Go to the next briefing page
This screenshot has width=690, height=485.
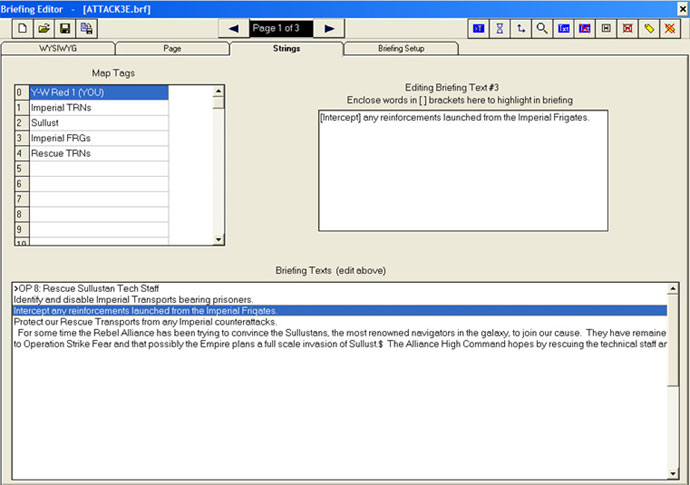click(329, 29)
